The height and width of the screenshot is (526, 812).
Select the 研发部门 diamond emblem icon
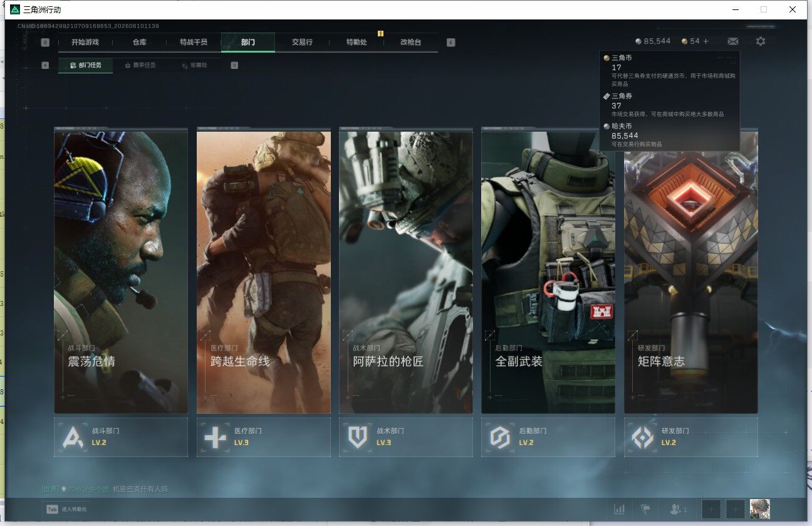pos(643,437)
